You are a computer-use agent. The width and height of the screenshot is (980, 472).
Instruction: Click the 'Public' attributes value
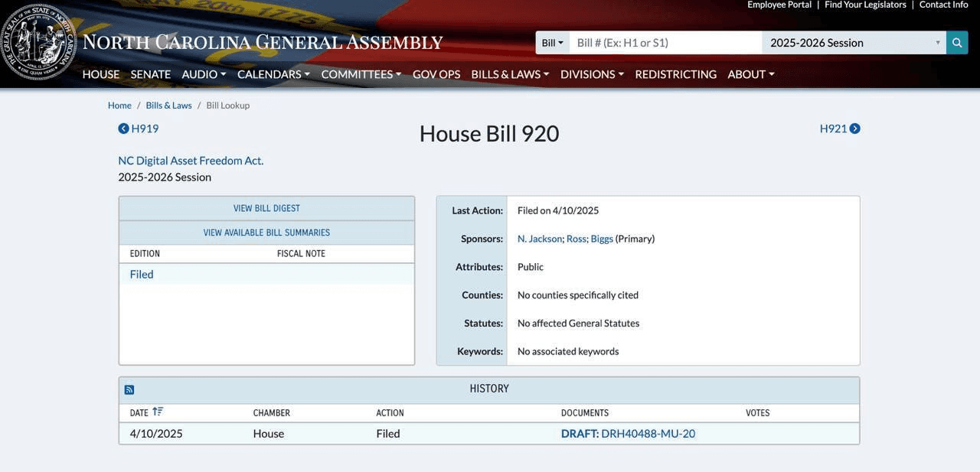coord(531,267)
